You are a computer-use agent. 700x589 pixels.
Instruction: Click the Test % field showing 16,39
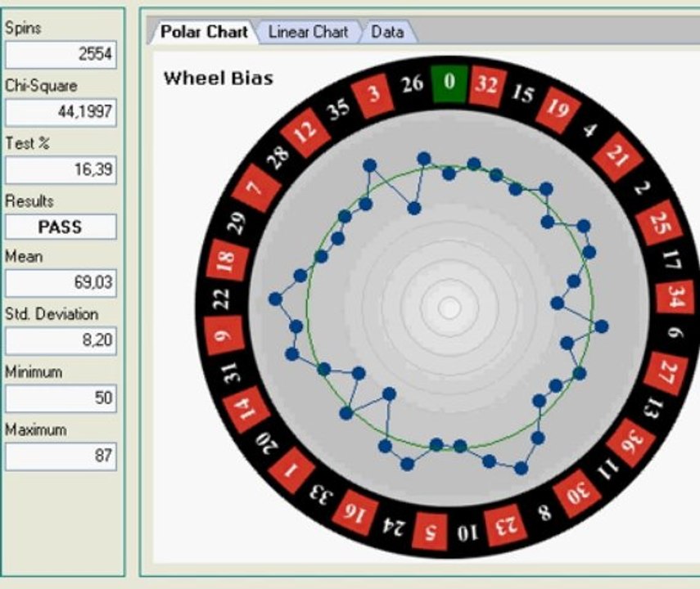(61, 169)
